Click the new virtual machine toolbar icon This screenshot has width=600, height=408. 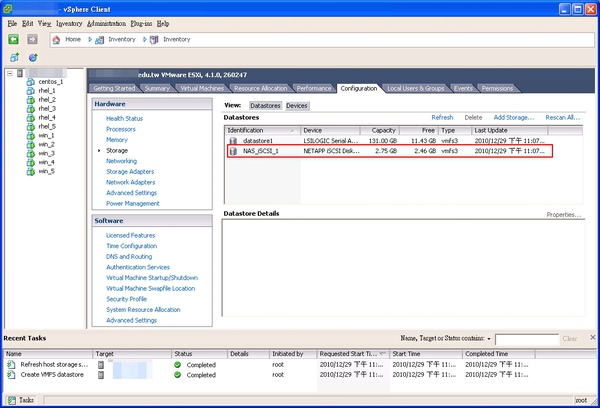click(15, 57)
